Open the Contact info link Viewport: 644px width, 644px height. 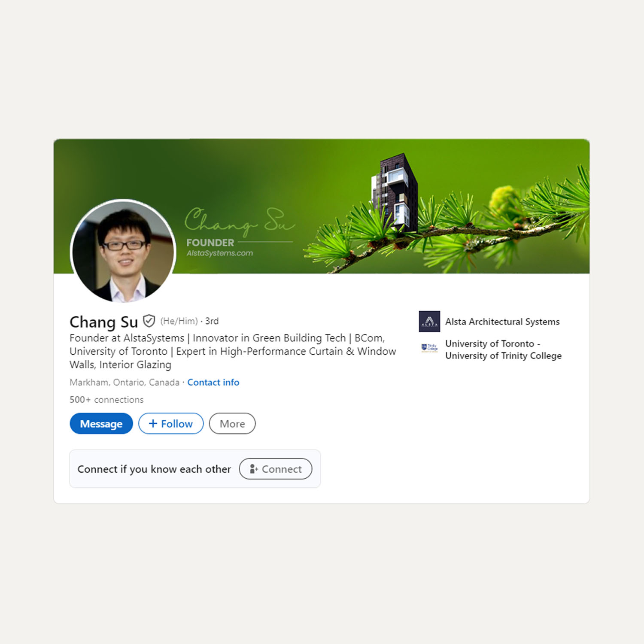click(213, 382)
